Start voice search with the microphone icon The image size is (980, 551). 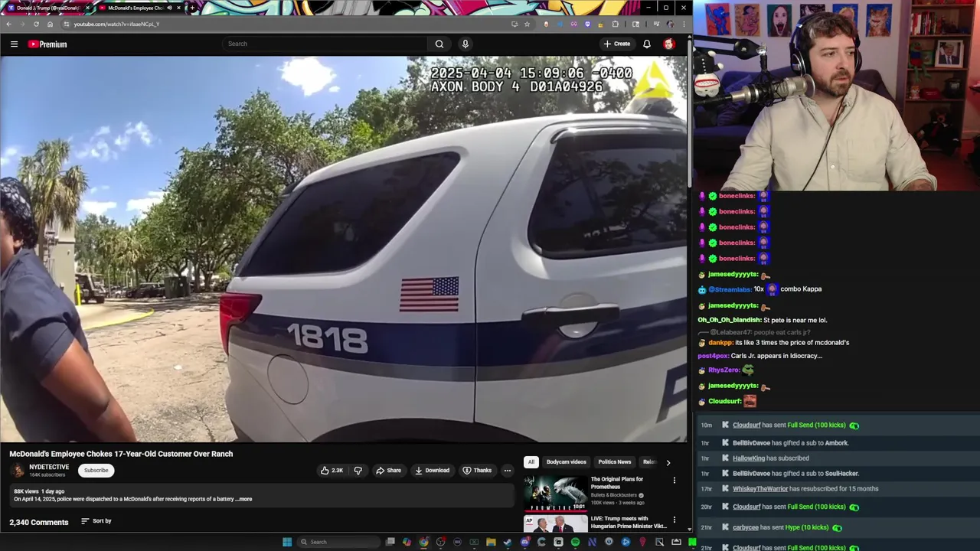click(x=465, y=44)
